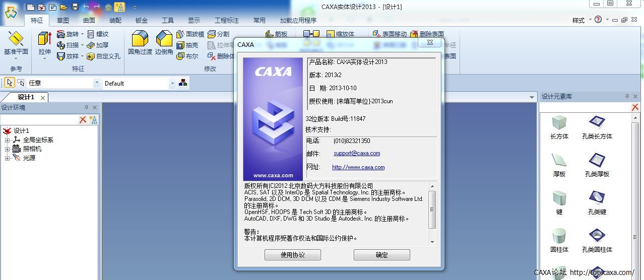The image size is (644, 280).
Task: Close the 设计1 document tab
Action: (x=43, y=98)
